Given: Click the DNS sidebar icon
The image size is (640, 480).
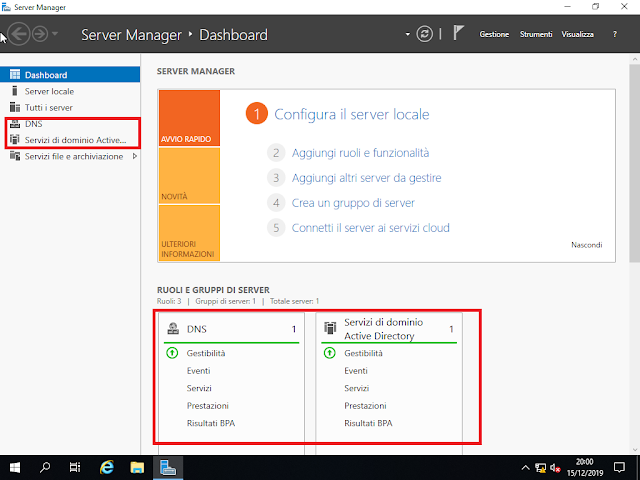Looking at the screenshot, I should point(15,124).
